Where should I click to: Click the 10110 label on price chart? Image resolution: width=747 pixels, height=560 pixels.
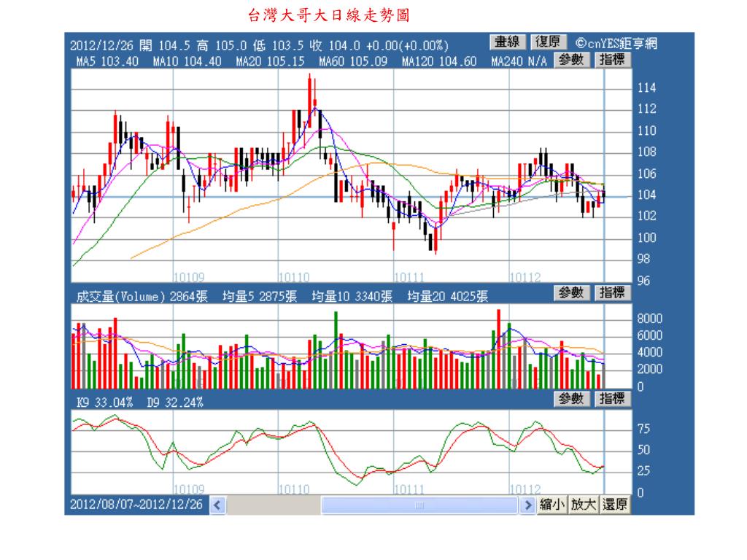tap(294, 277)
